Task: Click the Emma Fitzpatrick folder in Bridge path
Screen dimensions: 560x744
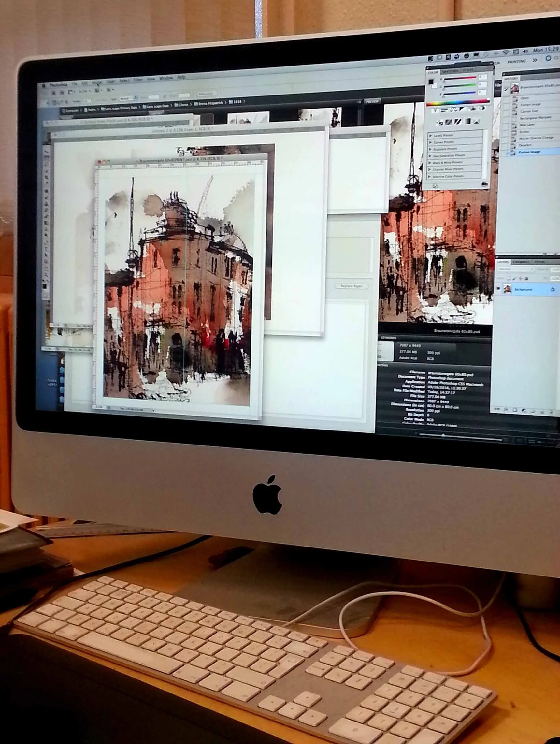Action: coord(209,103)
